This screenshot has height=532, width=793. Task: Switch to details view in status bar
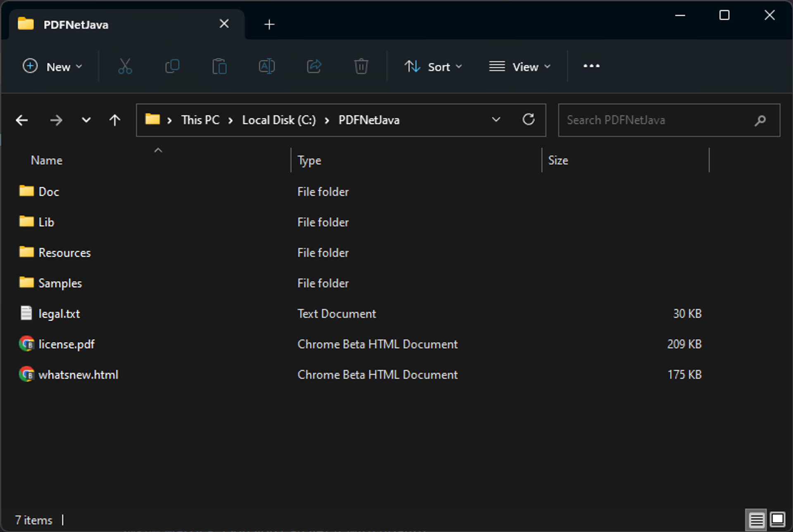point(756,520)
